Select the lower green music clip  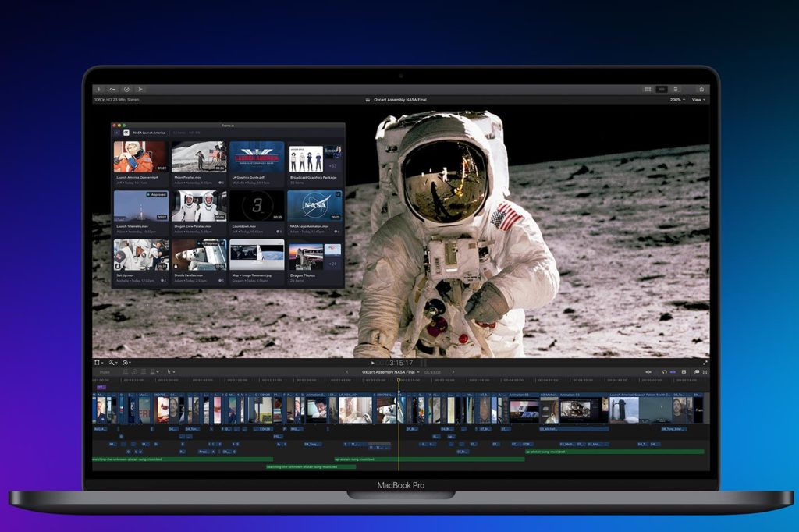(311, 466)
